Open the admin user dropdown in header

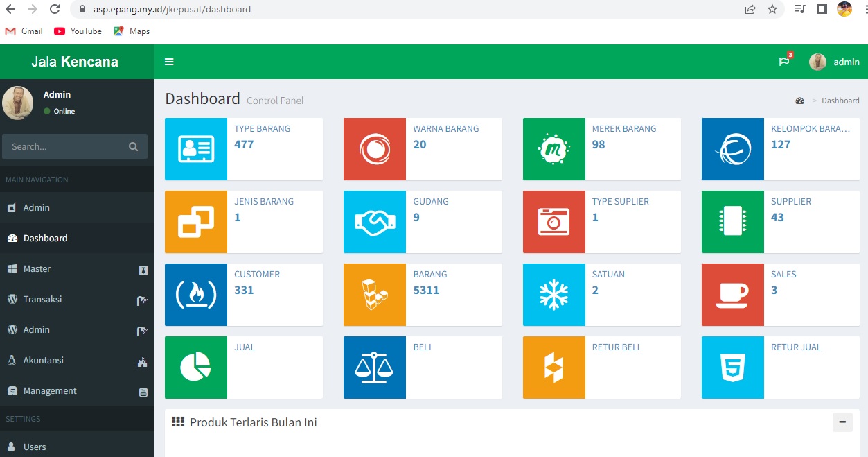[x=835, y=62]
